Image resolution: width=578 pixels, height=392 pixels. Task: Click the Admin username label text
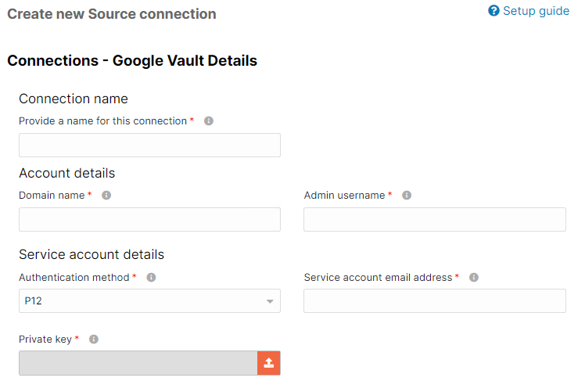pos(344,195)
